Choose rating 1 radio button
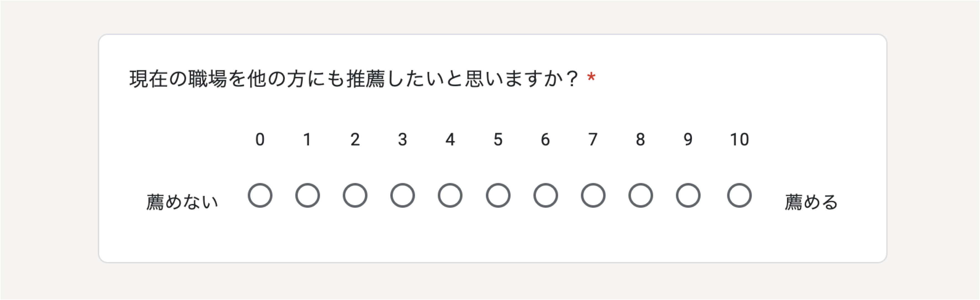 pyautogui.click(x=307, y=195)
